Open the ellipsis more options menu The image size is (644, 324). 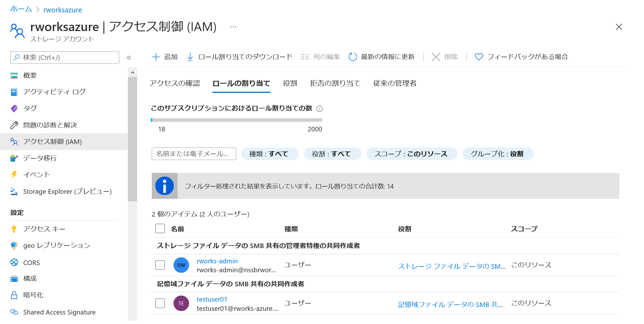click(x=233, y=27)
